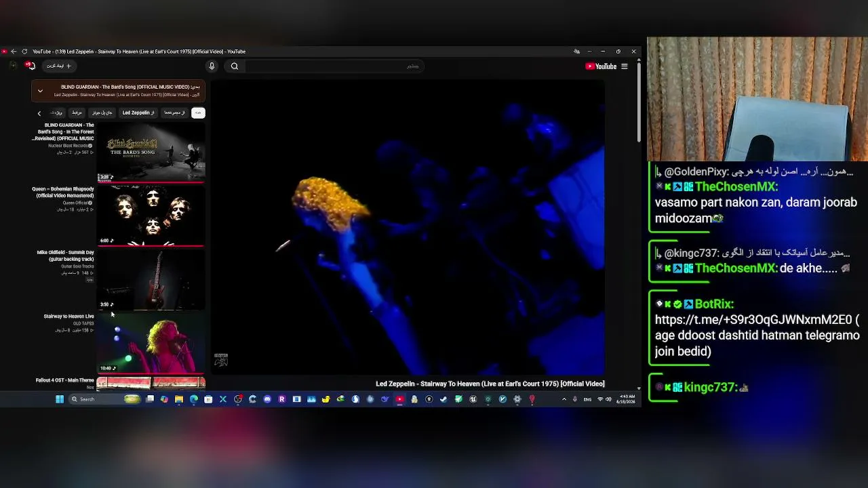Start voice search with the microphone icon
This screenshot has height=488, width=868.
click(212, 66)
